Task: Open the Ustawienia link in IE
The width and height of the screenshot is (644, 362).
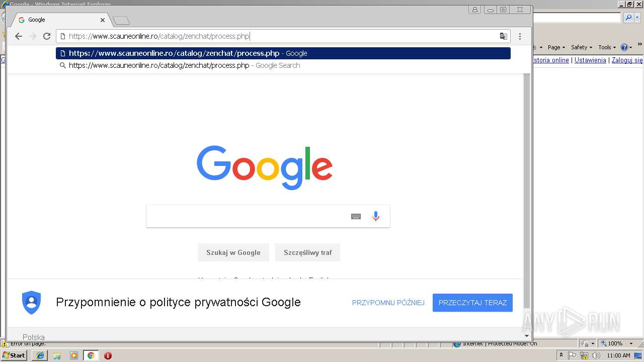Action: pyautogui.click(x=590, y=60)
